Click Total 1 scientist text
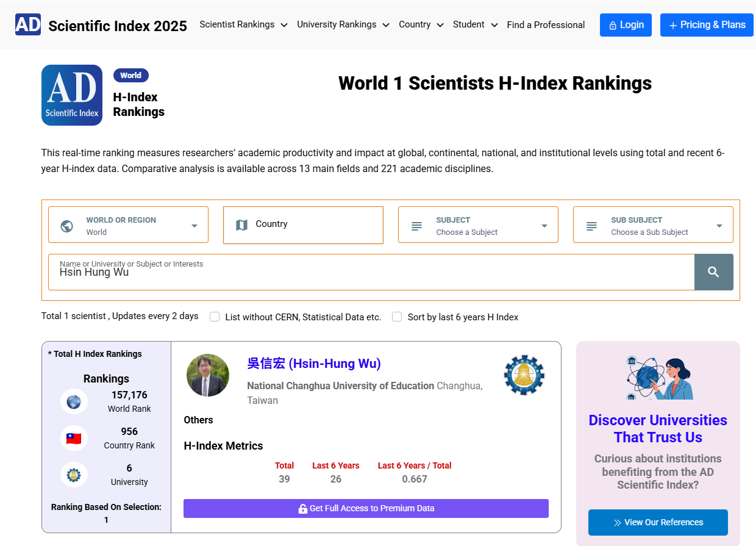Screen dimensions: 756x546 coord(74,316)
